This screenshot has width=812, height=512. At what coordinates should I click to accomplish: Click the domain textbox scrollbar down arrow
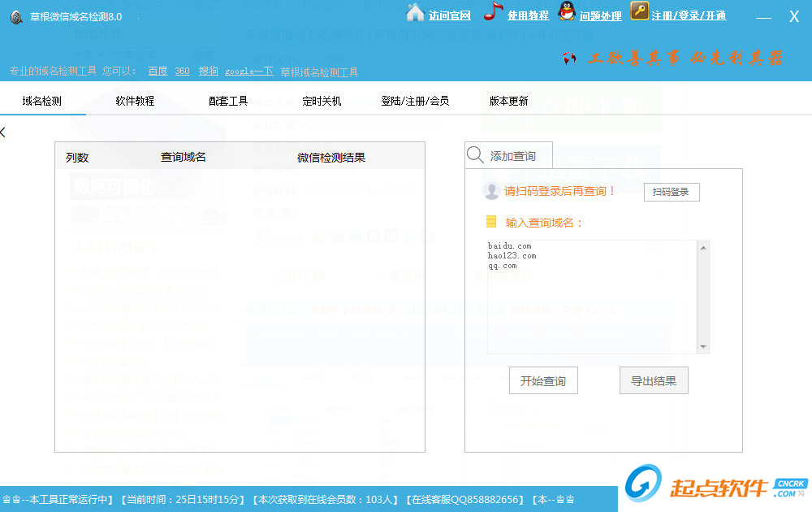(702, 348)
